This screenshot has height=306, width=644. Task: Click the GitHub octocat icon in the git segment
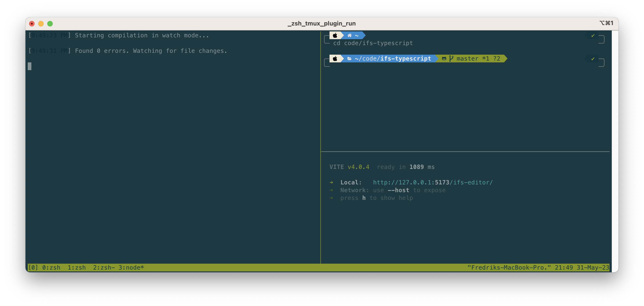point(444,59)
